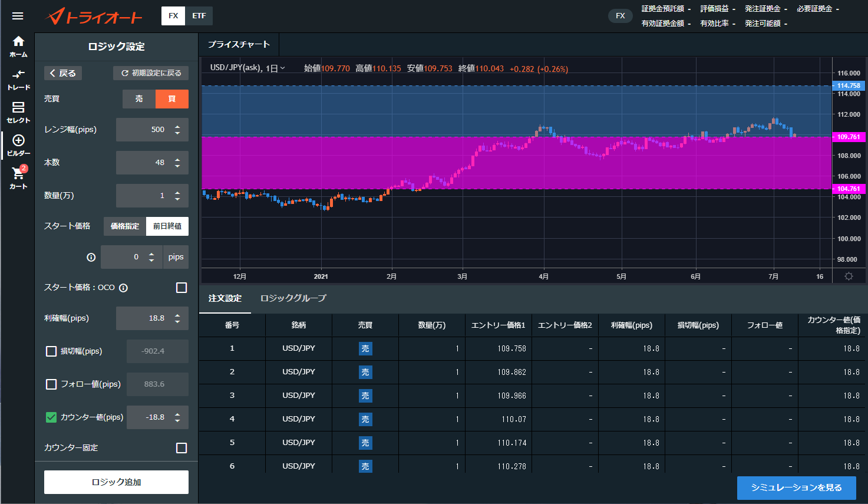Image resolution: width=868 pixels, height=504 pixels.
Task: Open the 注文設定 tab
Action: (225, 298)
